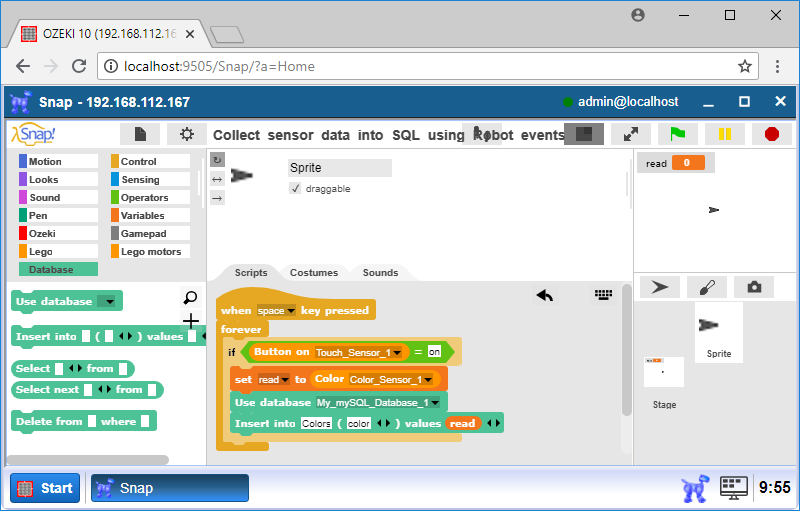Click the scripts area vertical scrollbar

pos(628,351)
